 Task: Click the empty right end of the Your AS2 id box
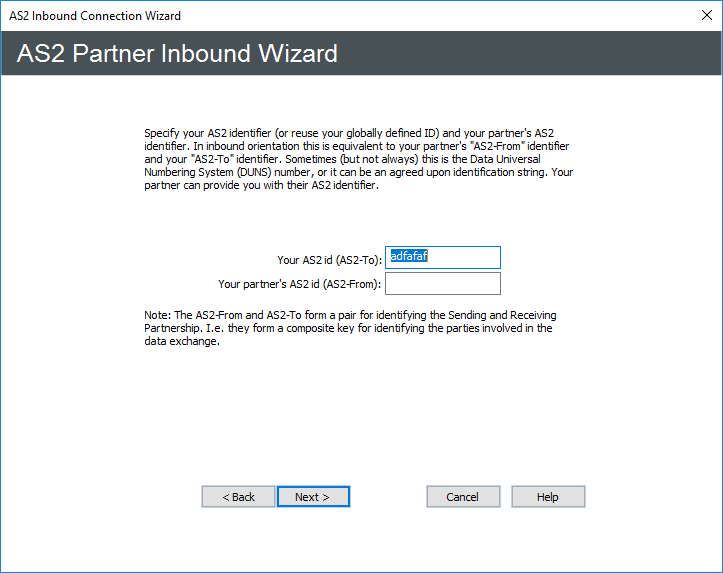pyautogui.click(x=480, y=258)
